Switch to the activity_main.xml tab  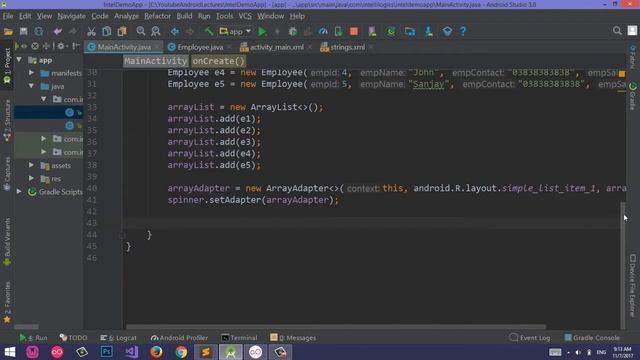coord(276,47)
